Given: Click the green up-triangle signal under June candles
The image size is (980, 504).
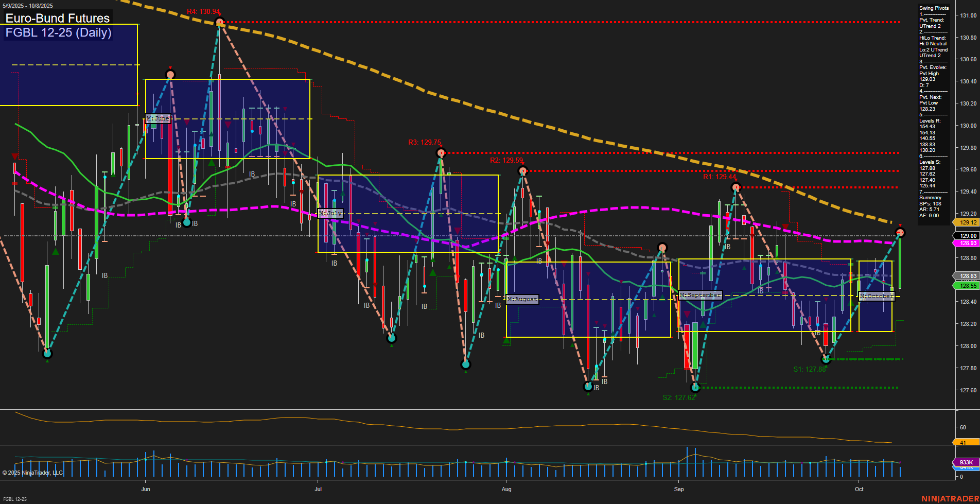Looking at the screenshot, I should (x=211, y=162).
